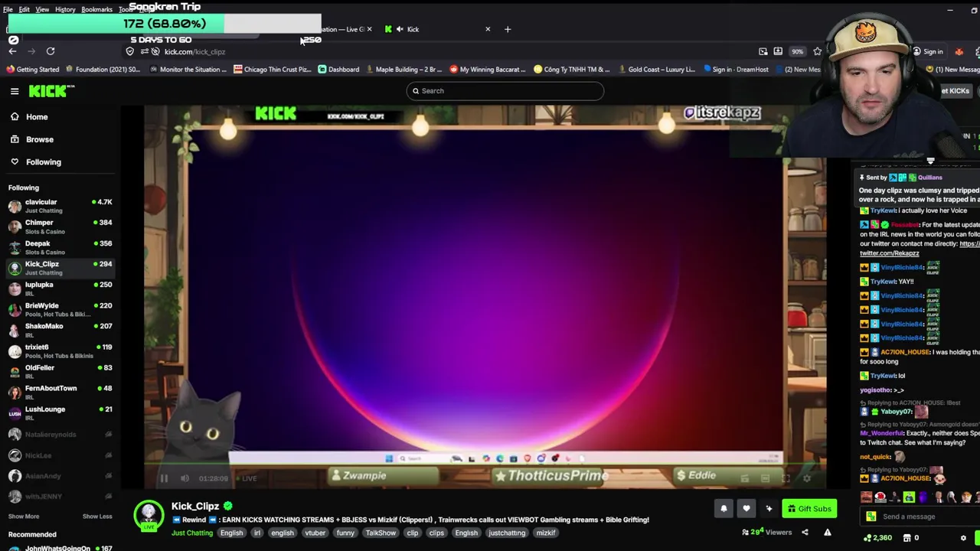Open the Just Chatting category link
Image resolution: width=980 pixels, height=551 pixels.
192,533
